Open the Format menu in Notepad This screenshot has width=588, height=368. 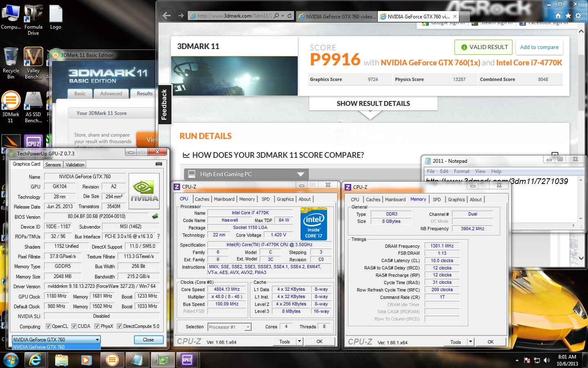(x=461, y=171)
